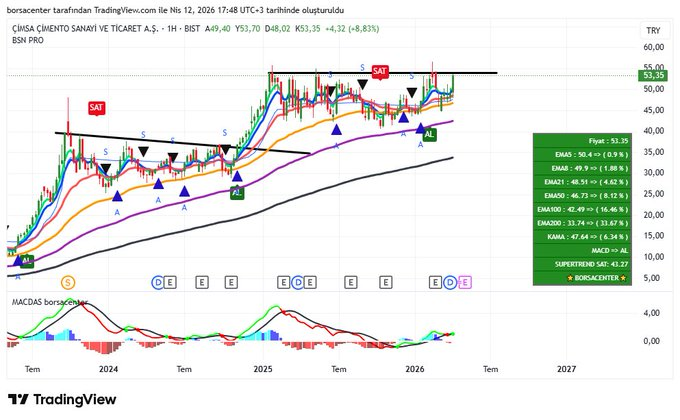The height and width of the screenshot is (420, 680).
Task: Click the Fiyat : 53.35 table row
Action: pos(582,141)
